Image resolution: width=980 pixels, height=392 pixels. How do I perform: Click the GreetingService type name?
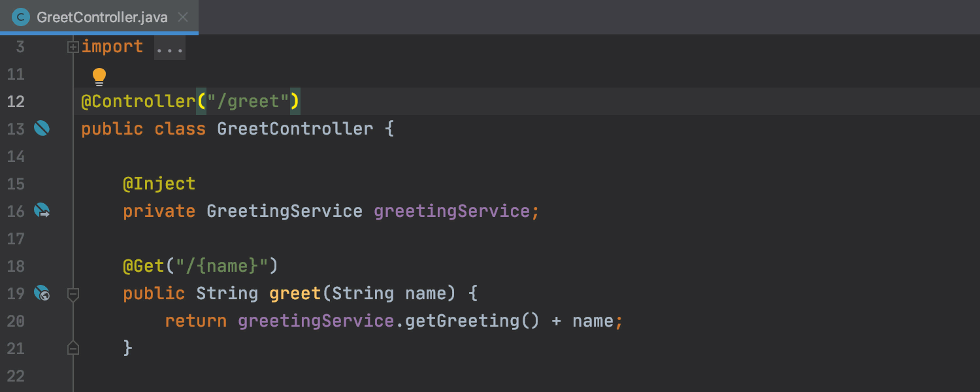[284, 211]
